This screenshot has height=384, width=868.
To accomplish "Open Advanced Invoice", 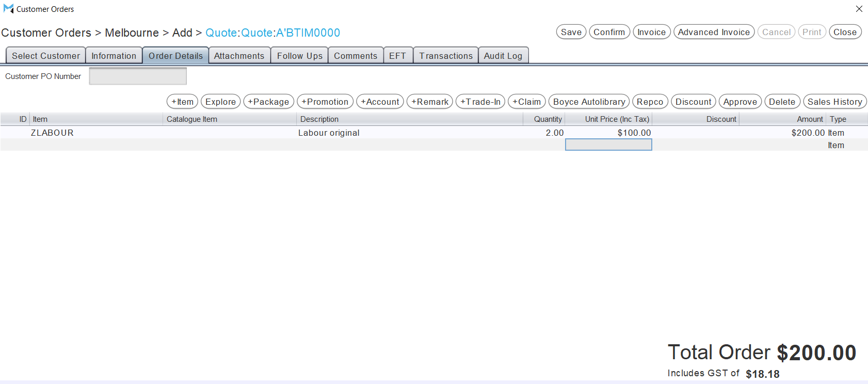I will pos(714,32).
